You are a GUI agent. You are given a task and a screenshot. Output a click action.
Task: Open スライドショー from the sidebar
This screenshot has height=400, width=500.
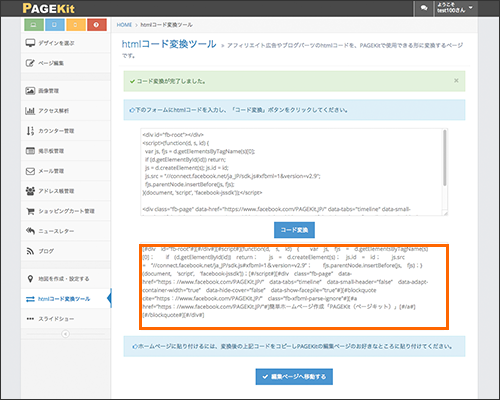tap(66, 319)
